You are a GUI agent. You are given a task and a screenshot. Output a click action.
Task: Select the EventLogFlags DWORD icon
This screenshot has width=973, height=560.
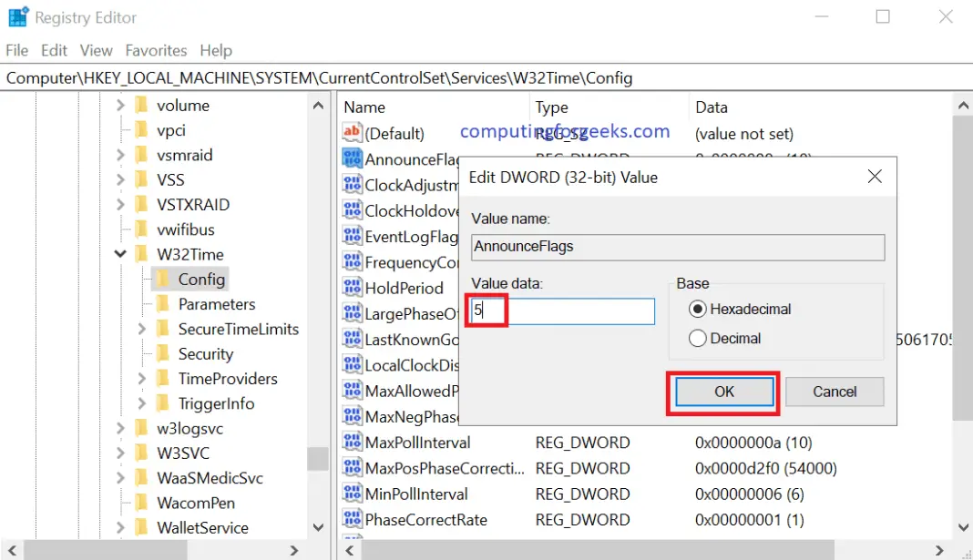[x=352, y=236]
